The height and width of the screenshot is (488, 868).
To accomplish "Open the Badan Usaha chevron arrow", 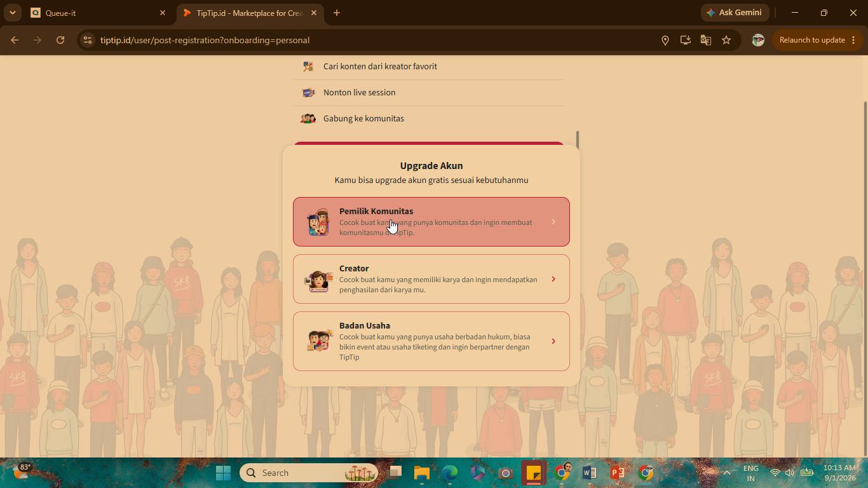I will [553, 341].
